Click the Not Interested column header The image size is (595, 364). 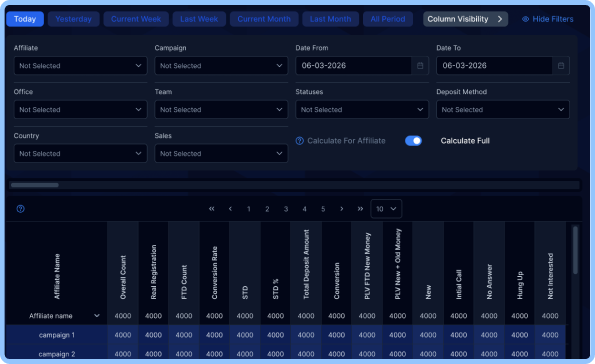pos(550,276)
